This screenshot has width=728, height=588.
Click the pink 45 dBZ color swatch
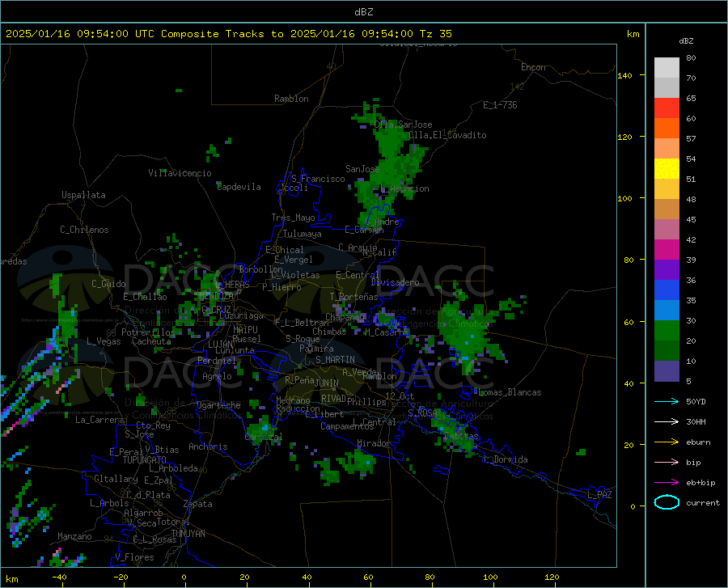tap(667, 229)
